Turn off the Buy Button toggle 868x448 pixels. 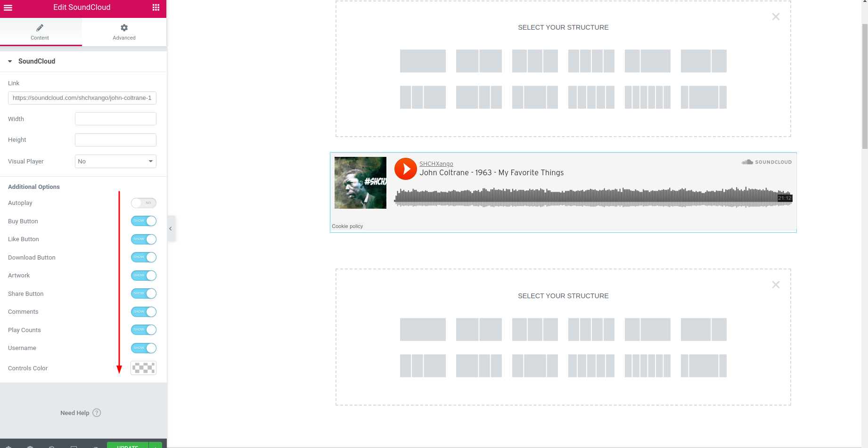coord(144,221)
